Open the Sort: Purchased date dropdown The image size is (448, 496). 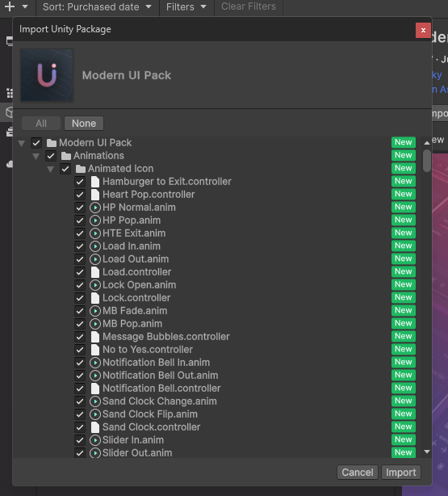click(x=97, y=6)
